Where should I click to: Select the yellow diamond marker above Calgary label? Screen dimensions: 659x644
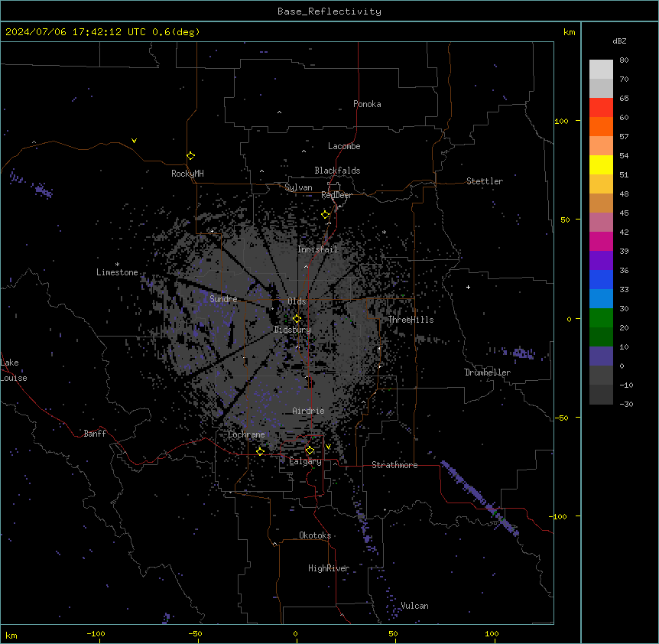310,450
